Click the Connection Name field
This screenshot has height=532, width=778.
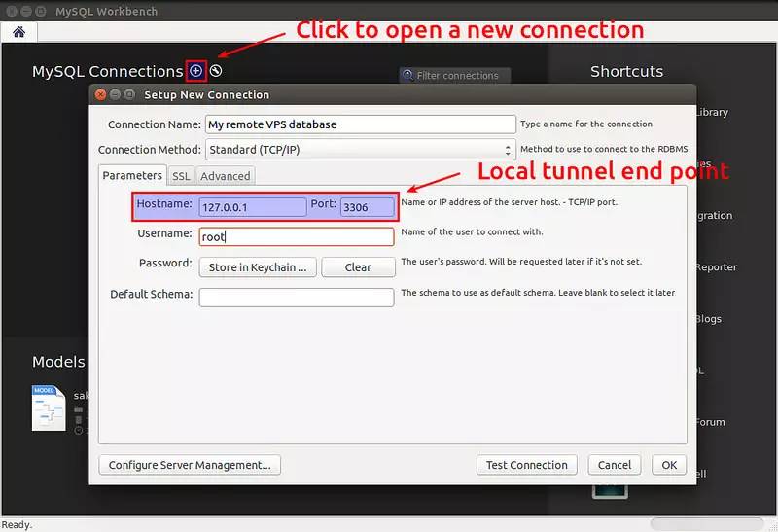[360, 124]
